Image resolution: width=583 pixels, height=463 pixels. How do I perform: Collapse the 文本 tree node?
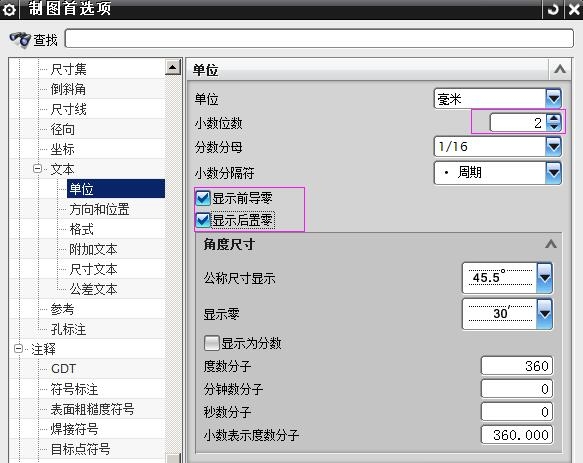click(x=37, y=169)
